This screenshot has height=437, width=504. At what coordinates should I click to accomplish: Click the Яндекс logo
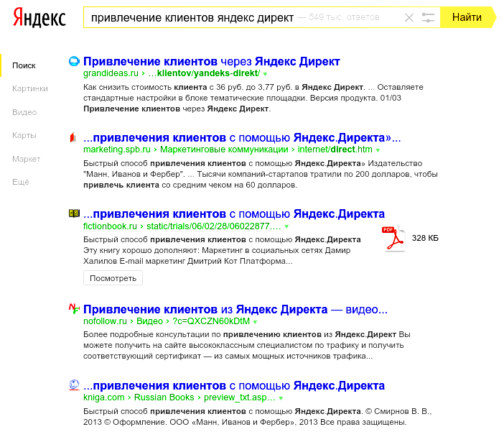tap(39, 18)
